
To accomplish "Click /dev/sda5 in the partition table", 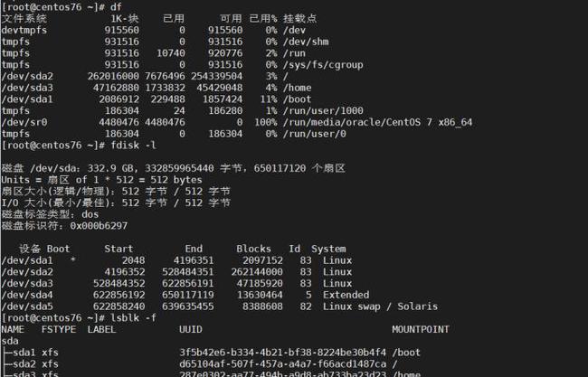I will [27, 306].
